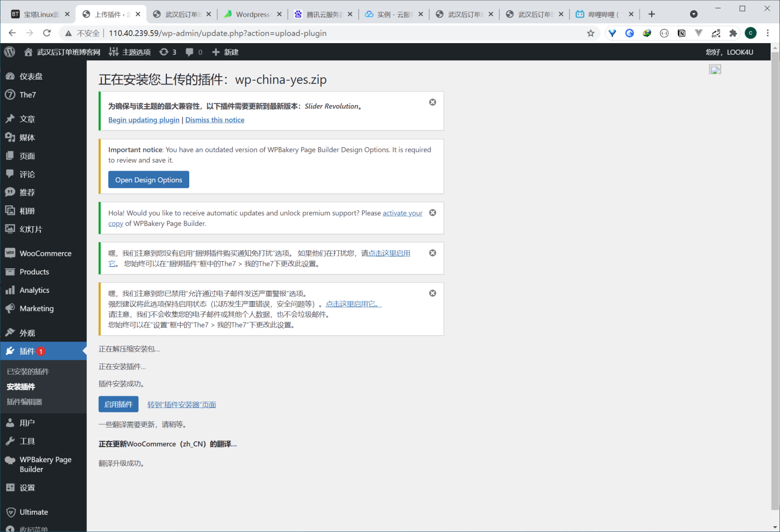
Task: Add new content with 新建
Action: (x=225, y=52)
